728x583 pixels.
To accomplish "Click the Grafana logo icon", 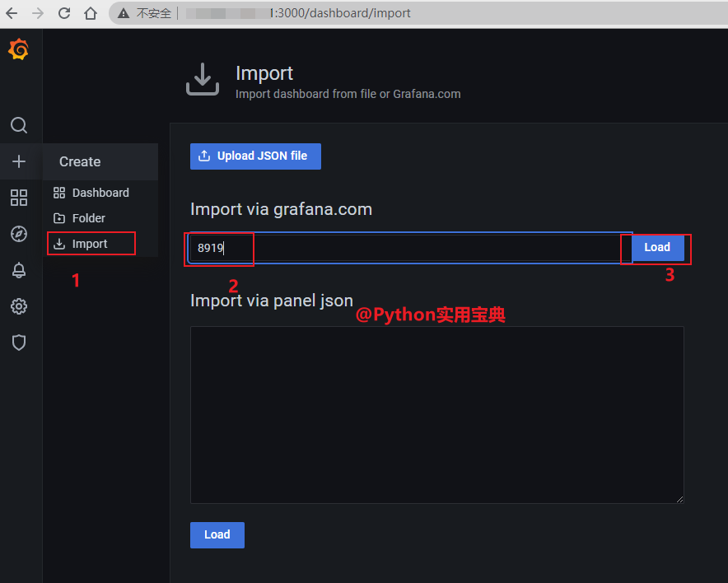I will point(18,50).
